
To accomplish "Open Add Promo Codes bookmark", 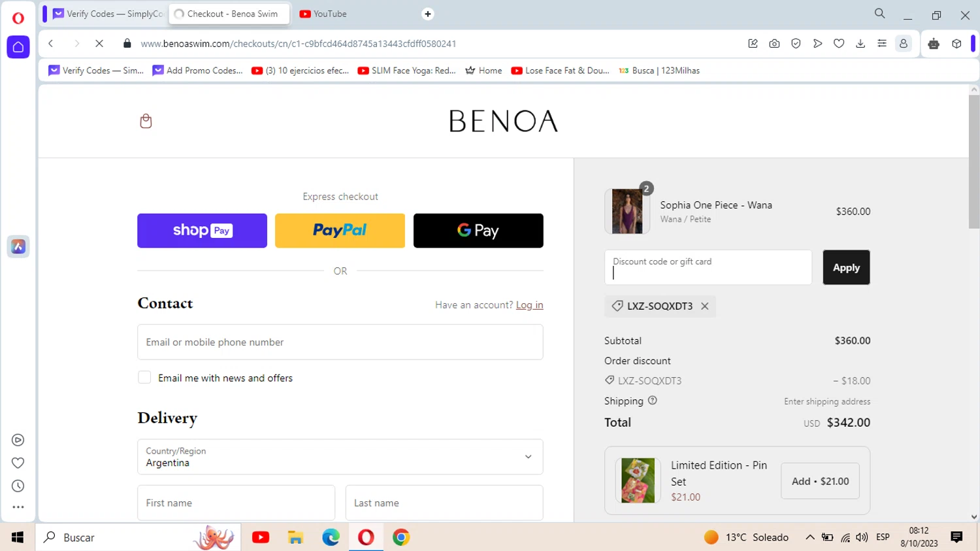I will click(x=197, y=71).
